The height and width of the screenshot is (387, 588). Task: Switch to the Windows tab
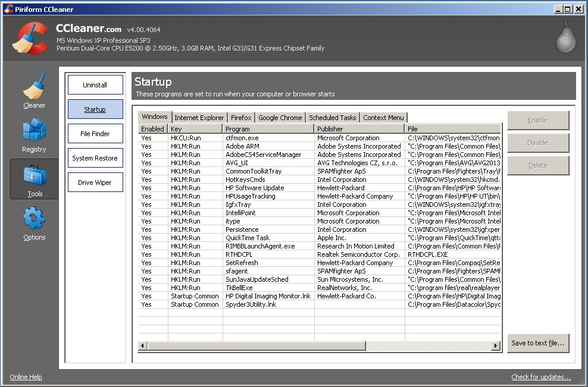coord(155,117)
